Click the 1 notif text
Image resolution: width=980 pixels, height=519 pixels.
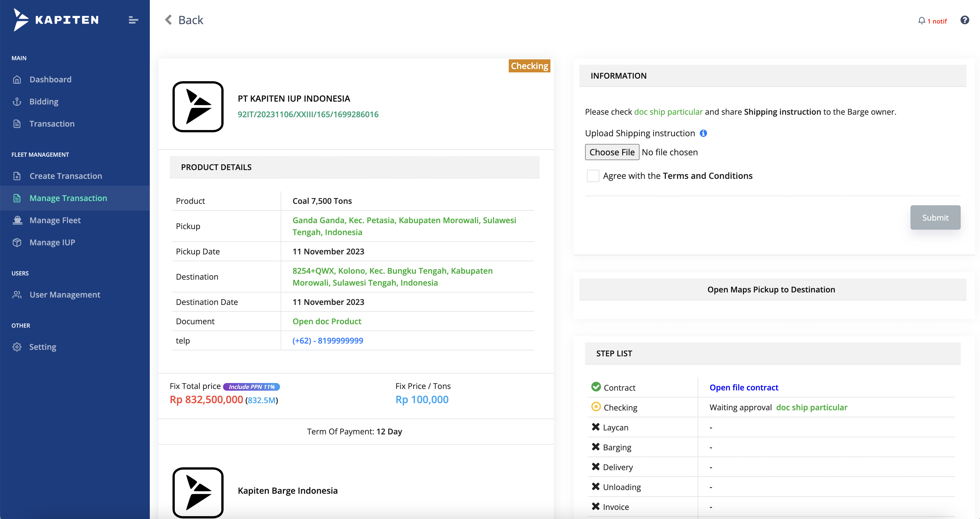pyautogui.click(x=937, y=21)
